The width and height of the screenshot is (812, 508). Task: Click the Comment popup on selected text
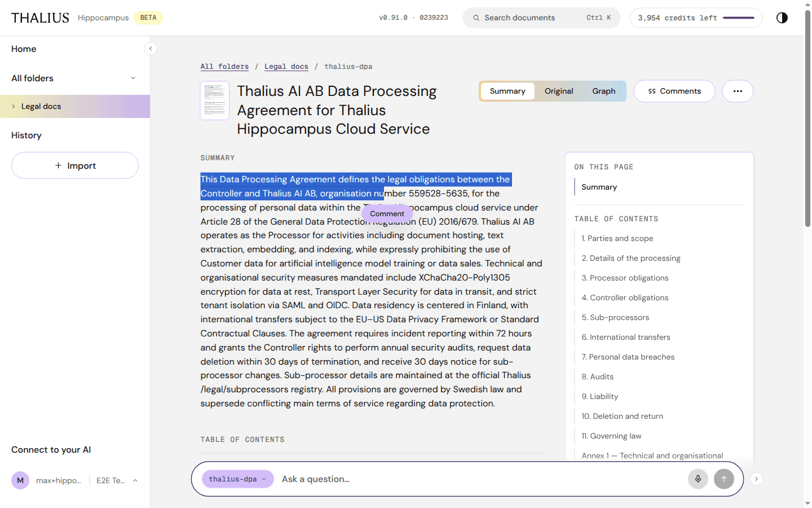[387, 213]
